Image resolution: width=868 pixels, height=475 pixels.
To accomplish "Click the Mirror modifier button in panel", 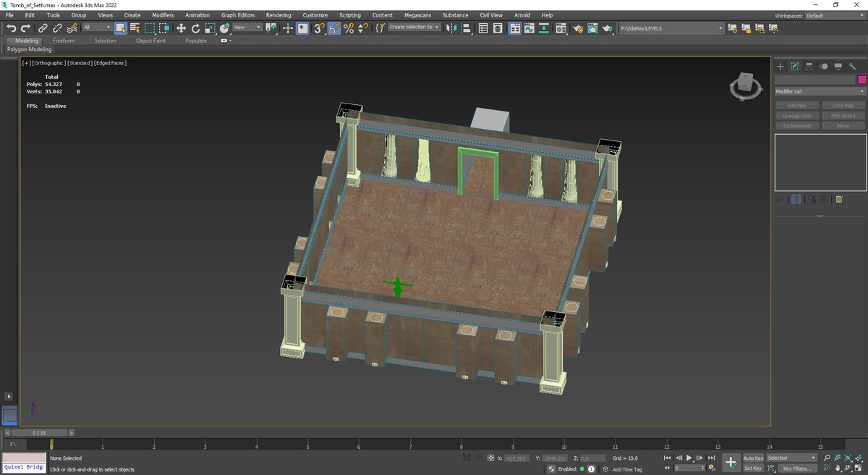I will (x=843, y=126).
